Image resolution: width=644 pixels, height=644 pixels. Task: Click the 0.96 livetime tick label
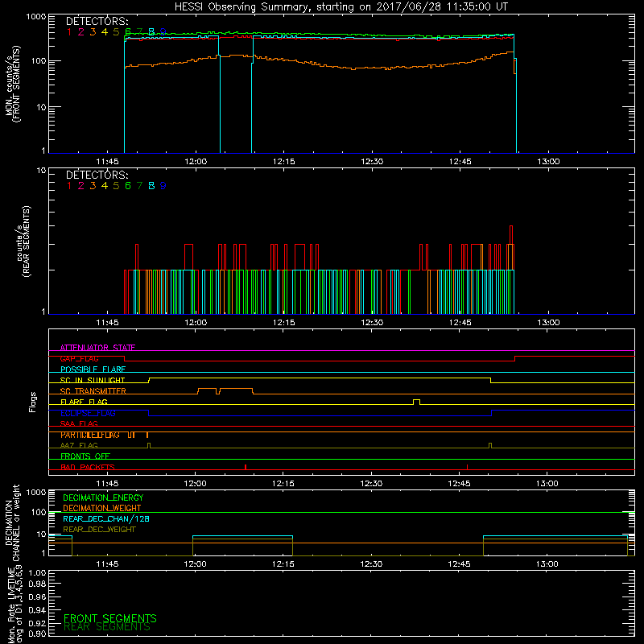point(37,597)
